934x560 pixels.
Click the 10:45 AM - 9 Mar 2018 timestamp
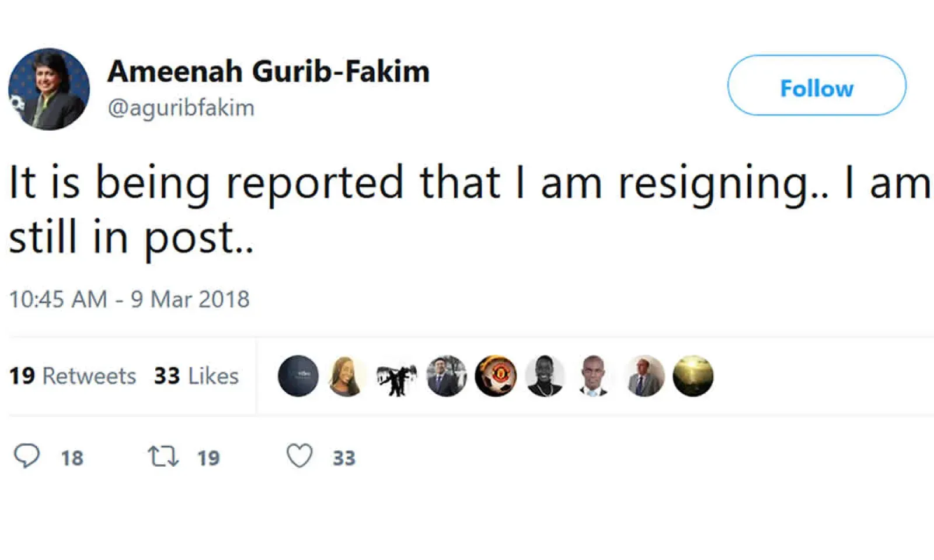click(x=129, y=299)
